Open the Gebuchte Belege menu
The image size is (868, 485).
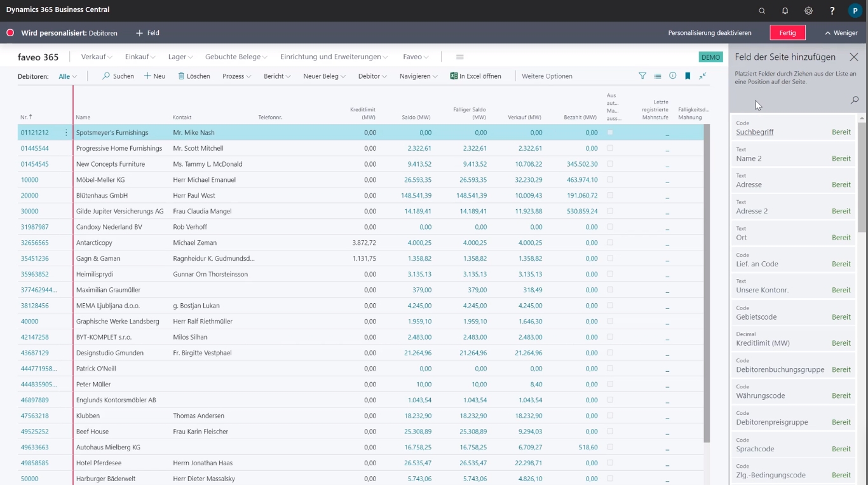tap(236, 57)
